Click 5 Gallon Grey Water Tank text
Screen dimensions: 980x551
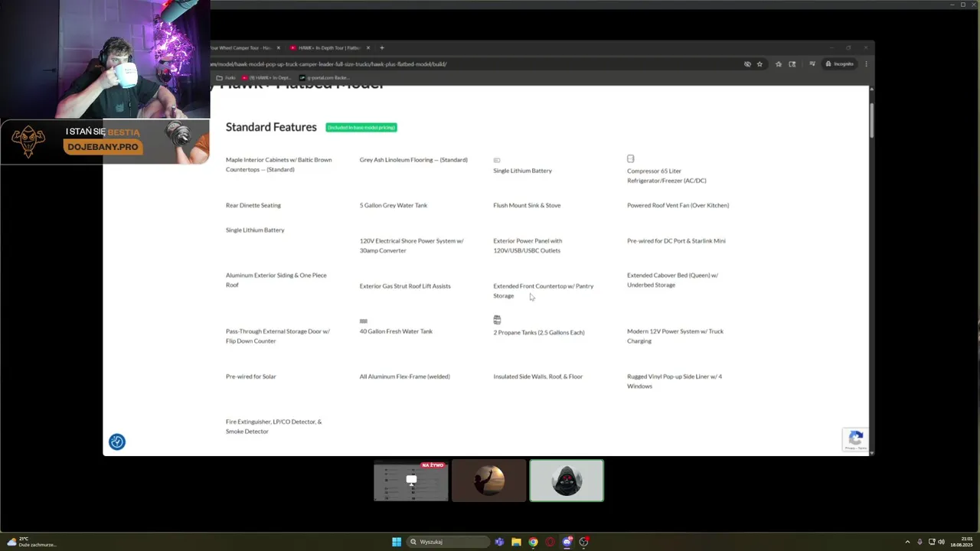394,205
